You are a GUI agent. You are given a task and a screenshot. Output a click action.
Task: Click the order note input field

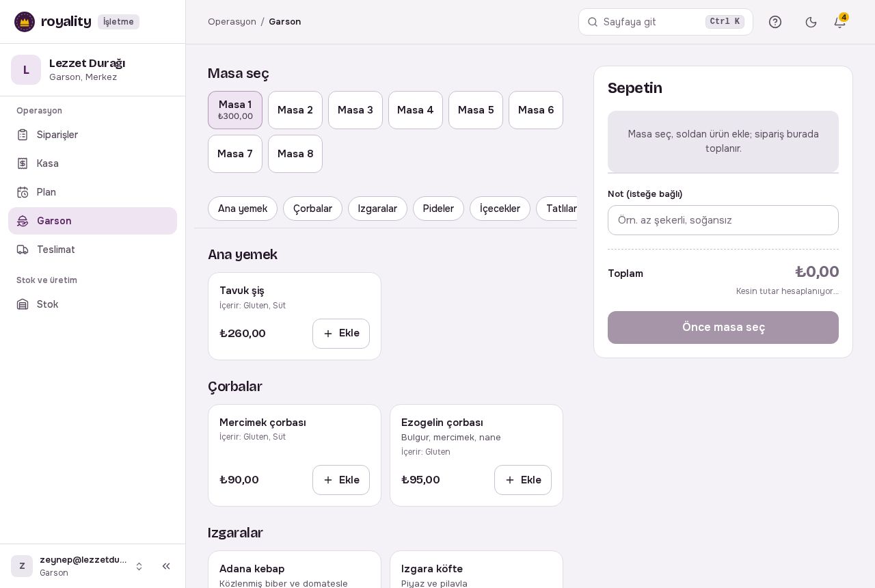[723, 220]
